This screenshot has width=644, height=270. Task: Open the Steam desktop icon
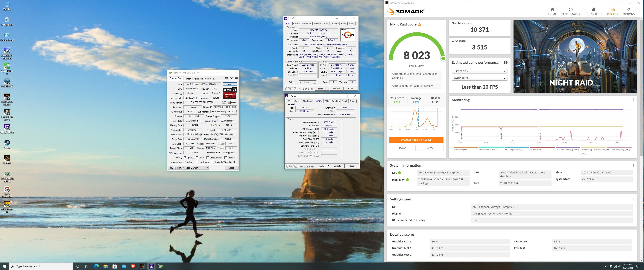coord(7,144)
